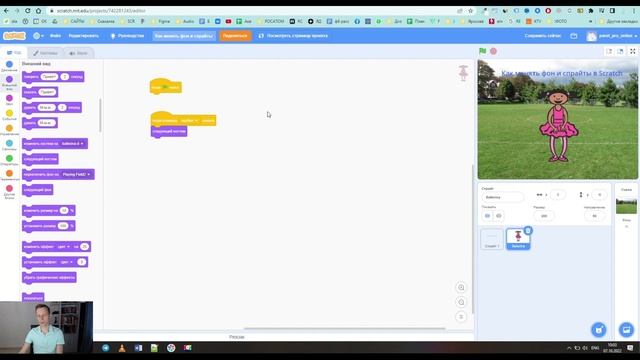Viewport: 640px width, 360px height.
Task: Select the Ballerina sprite thumbnail
Action: pyautogui.click(x=518, y=239)
